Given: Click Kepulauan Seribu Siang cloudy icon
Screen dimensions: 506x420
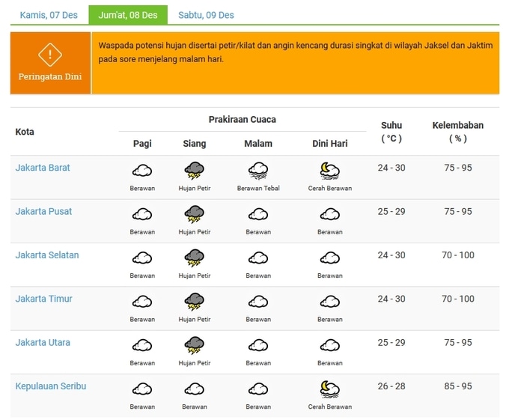Looking at the screenshot, I should pos(195,389).
